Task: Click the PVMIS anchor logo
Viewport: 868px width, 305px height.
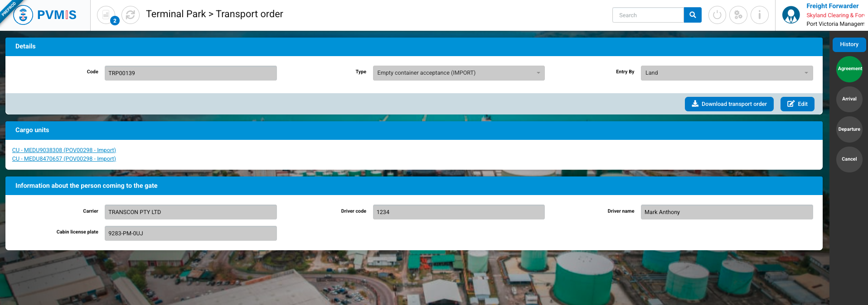Action: [23, 15]
